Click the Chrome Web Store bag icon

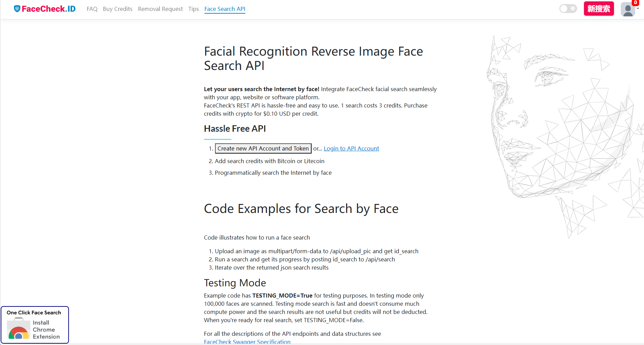click(x=18, y=328)
